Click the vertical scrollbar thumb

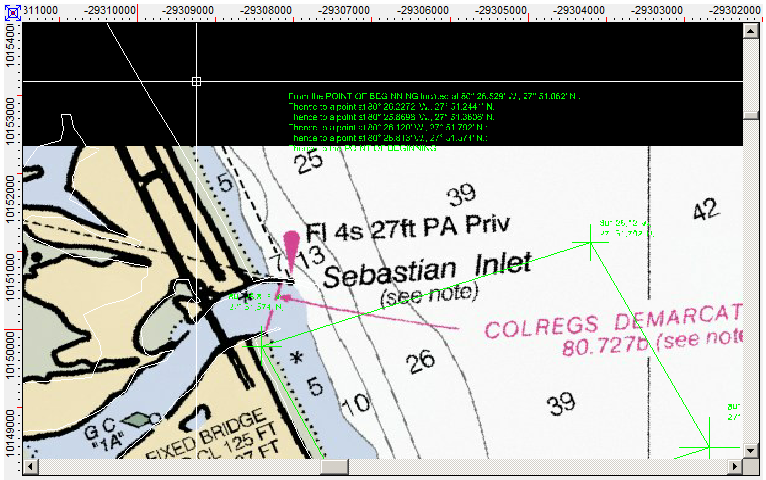click(750, 116)
